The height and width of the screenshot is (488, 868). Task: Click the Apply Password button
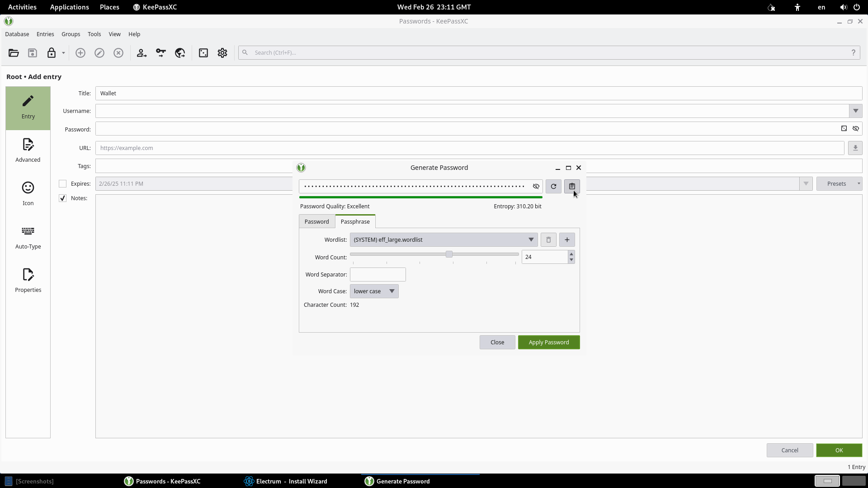[548, 342]
